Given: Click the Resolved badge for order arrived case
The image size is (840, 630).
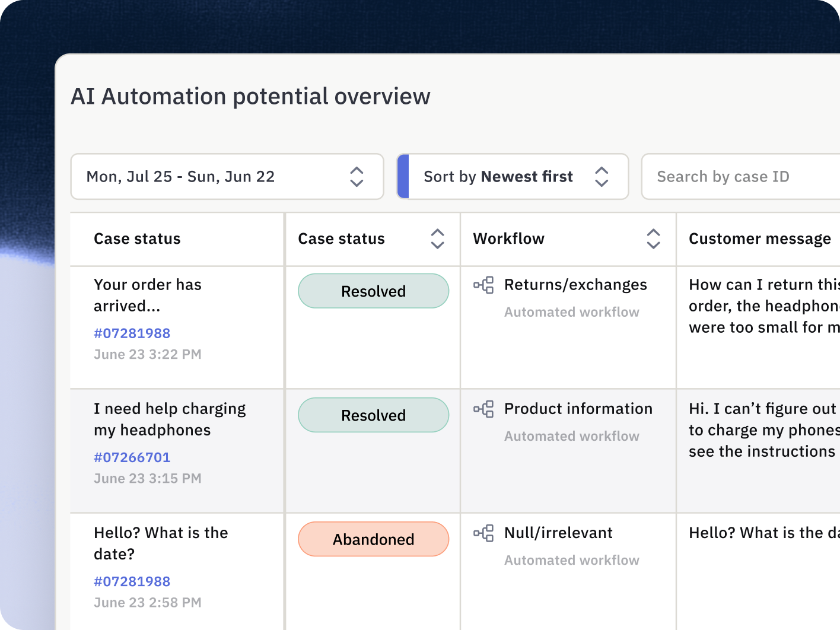Looking at the screenshot, I should [373, 291].
